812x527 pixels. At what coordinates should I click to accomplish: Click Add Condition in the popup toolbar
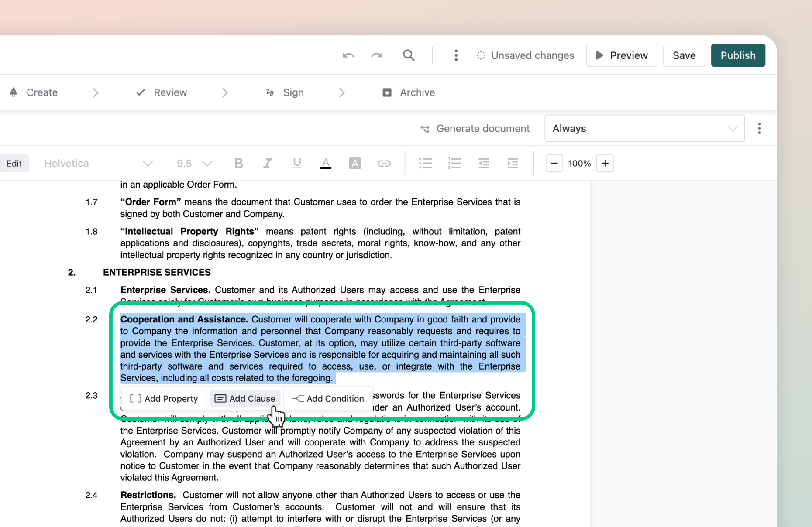[x=328, y=399]
